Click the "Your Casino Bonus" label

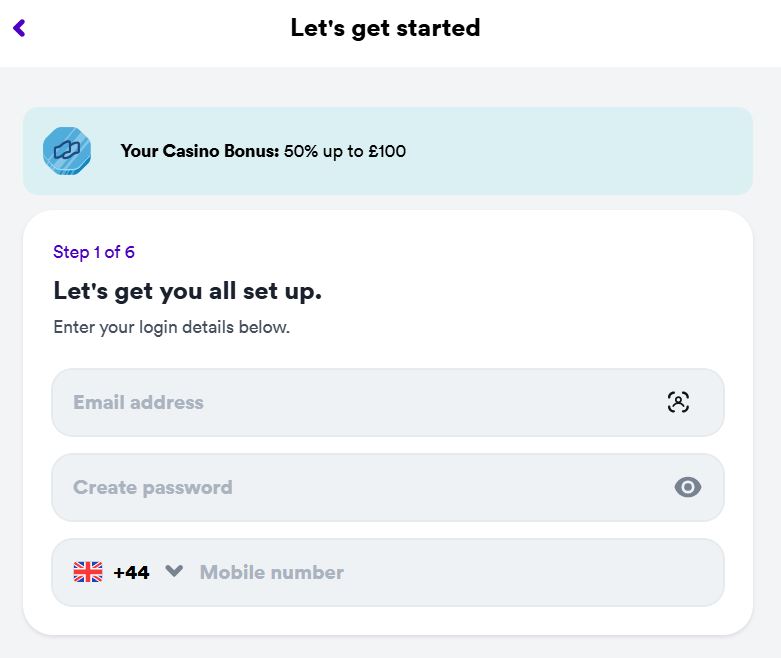200,151
